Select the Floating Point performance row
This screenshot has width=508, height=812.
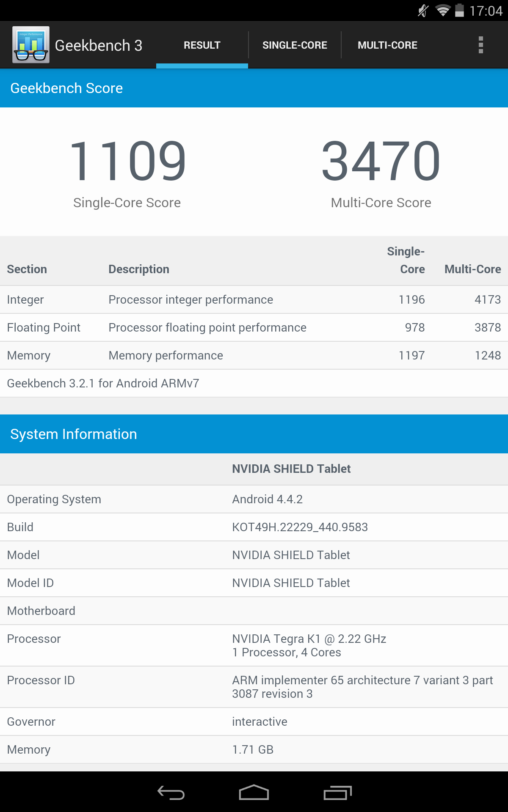click(254, 327)
